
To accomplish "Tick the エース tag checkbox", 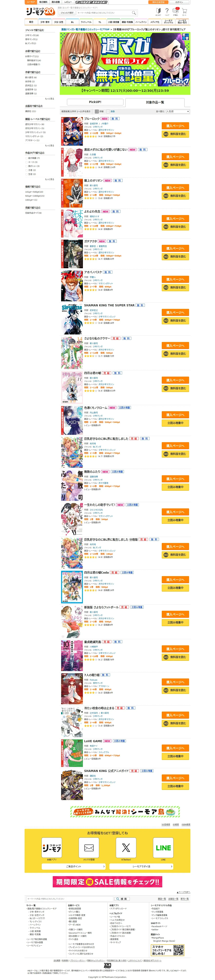I will (27, 162).
